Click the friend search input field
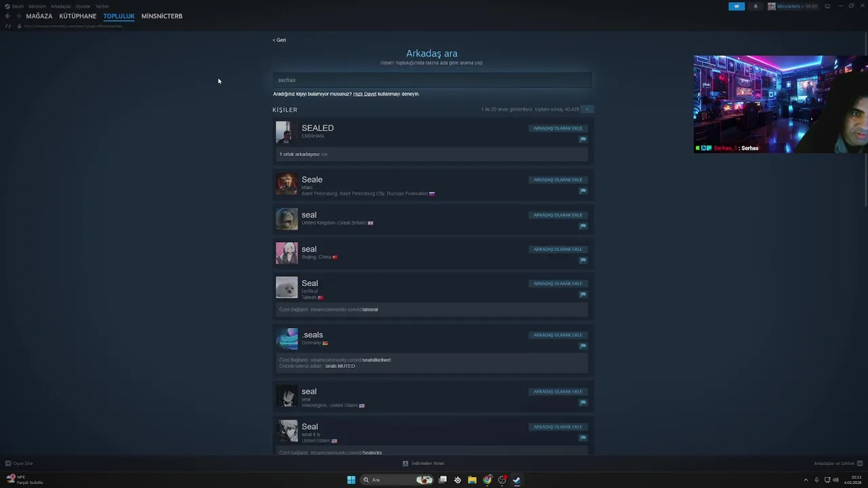 coord(432,80)
